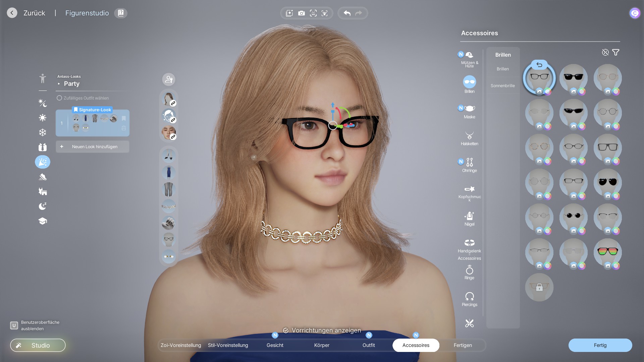
Task: Switch to the Outfit tab
Action: (x=369, y=345)
